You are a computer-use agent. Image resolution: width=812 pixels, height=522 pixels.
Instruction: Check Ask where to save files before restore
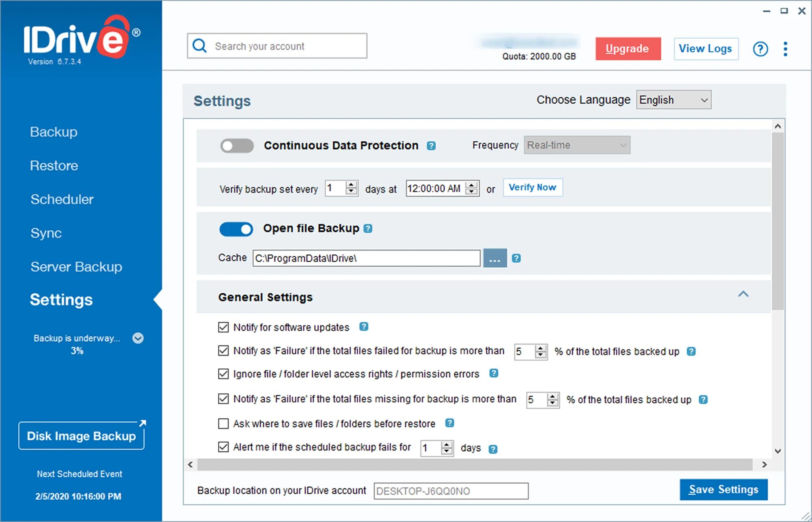[223, 424]
